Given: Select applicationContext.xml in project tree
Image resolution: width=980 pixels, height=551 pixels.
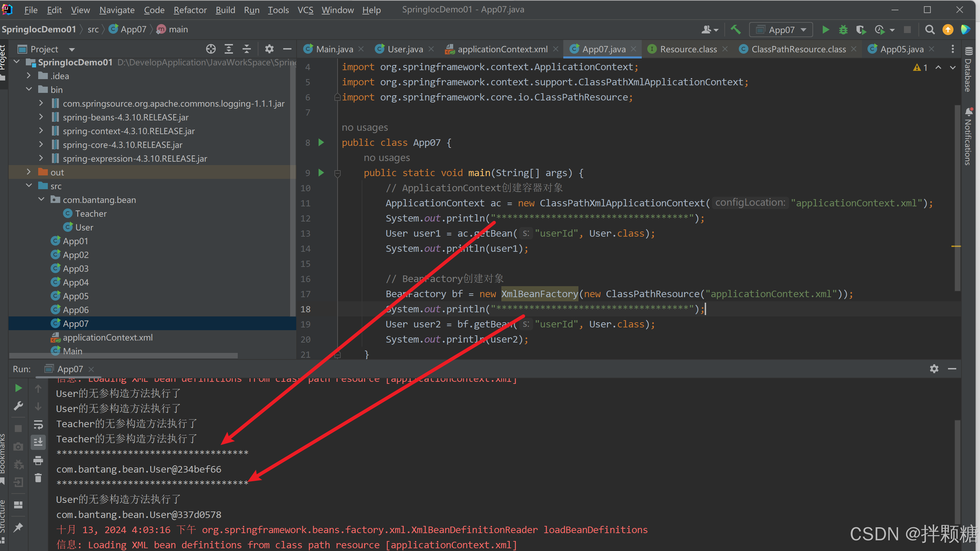Looking at the screenshot, I should (108, 337).
